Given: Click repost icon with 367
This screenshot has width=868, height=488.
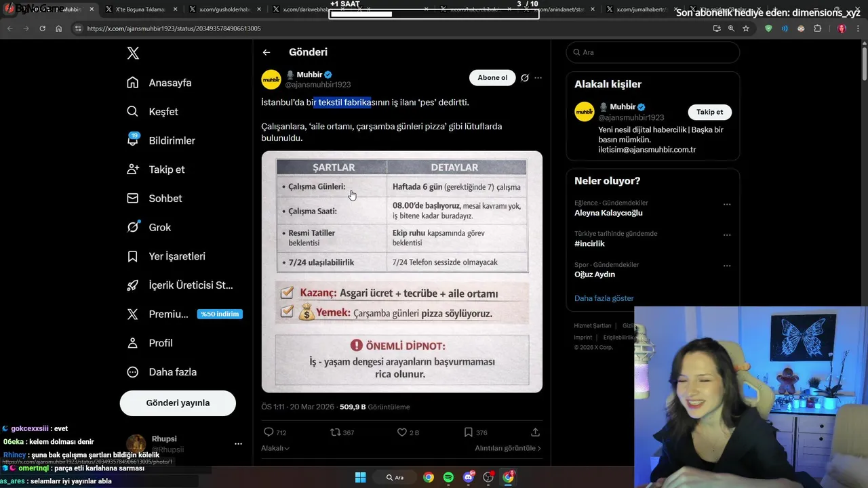Looking at the screenshot, I should pos(335,432).
